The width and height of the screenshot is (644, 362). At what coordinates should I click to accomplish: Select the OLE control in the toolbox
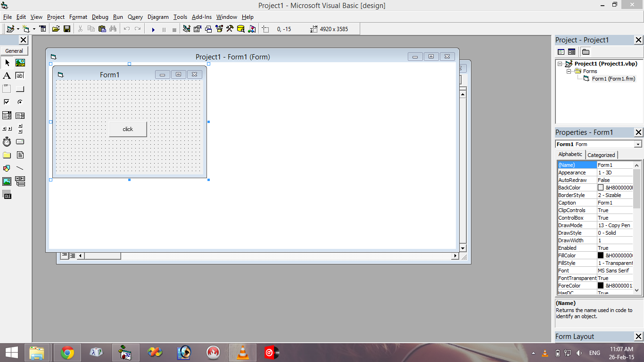pos(7,195)
